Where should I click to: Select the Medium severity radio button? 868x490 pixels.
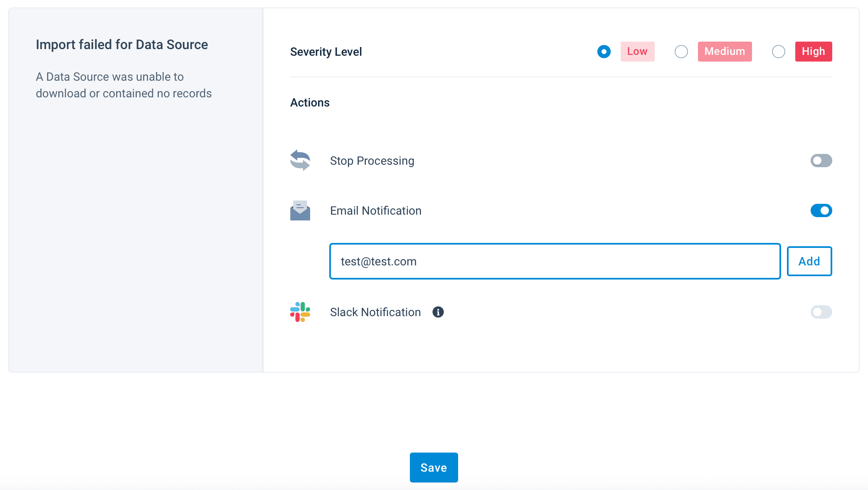click(681, 52)
